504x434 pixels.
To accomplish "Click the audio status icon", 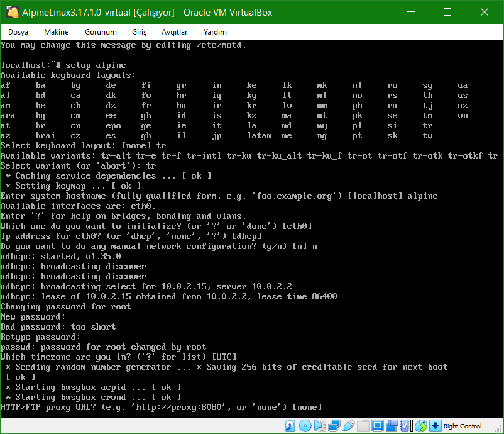I will pos(320,426).
